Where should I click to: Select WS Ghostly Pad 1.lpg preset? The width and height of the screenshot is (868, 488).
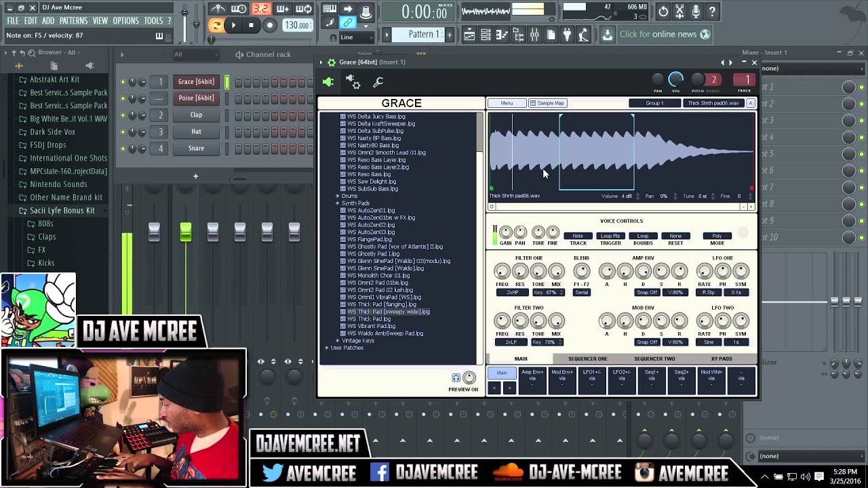click(374, 254)
